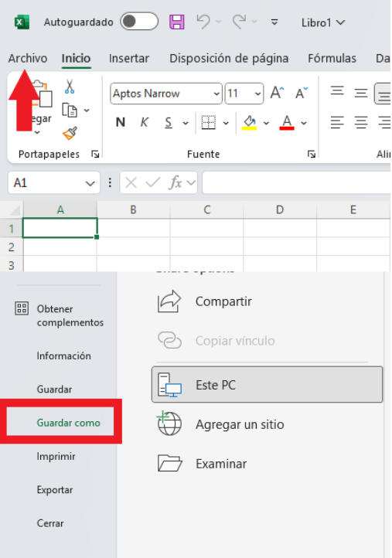Select the Format Painter brush icon
Screen dimensions: 392x558
70,134
